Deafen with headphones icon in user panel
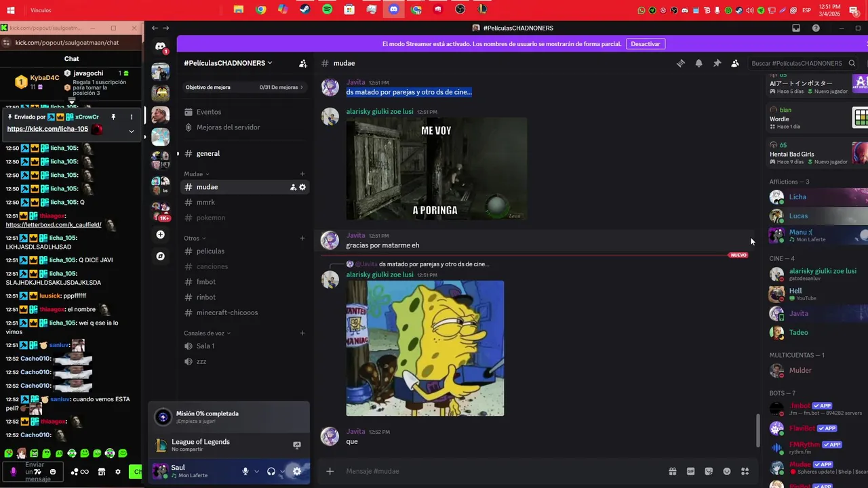The height and width of the screenshot is (488, 868). coord(271,471)
